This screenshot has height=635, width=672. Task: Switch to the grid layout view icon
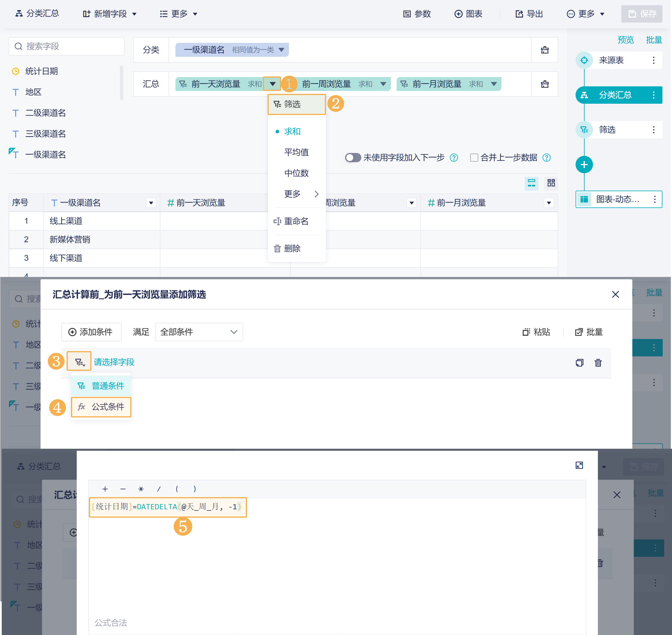click(x=551, y=183)
